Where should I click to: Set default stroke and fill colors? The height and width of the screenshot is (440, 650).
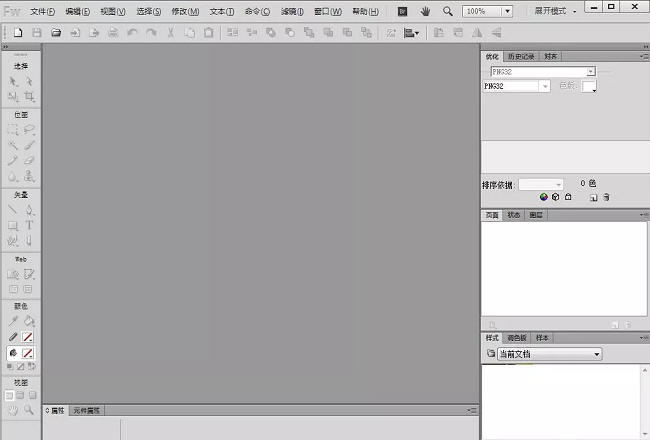click(x=10, y=367)
